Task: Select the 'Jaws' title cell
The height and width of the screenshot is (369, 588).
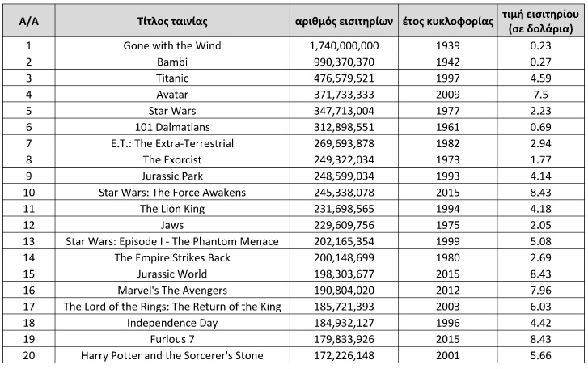Action: (171, 225)
